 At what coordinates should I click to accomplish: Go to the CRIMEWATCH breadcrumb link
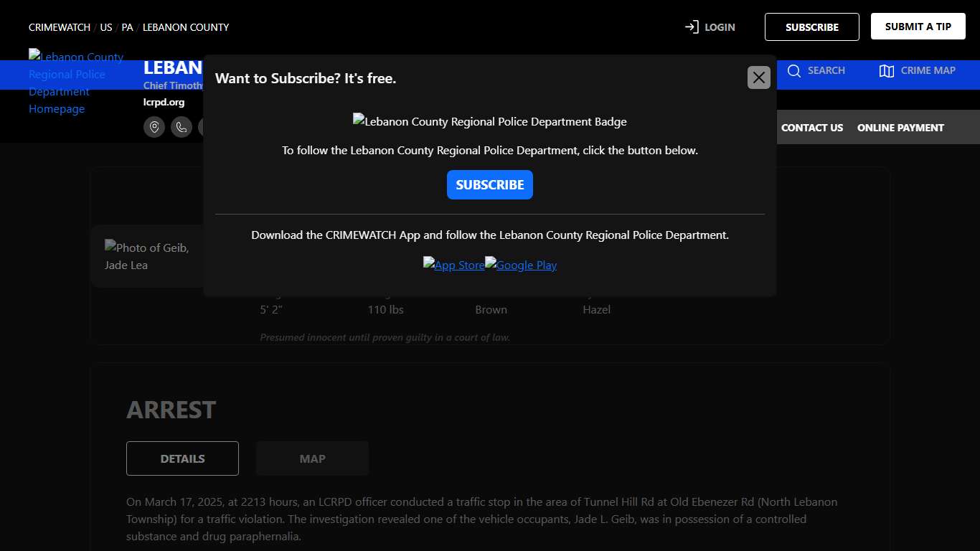coord(60,27)
